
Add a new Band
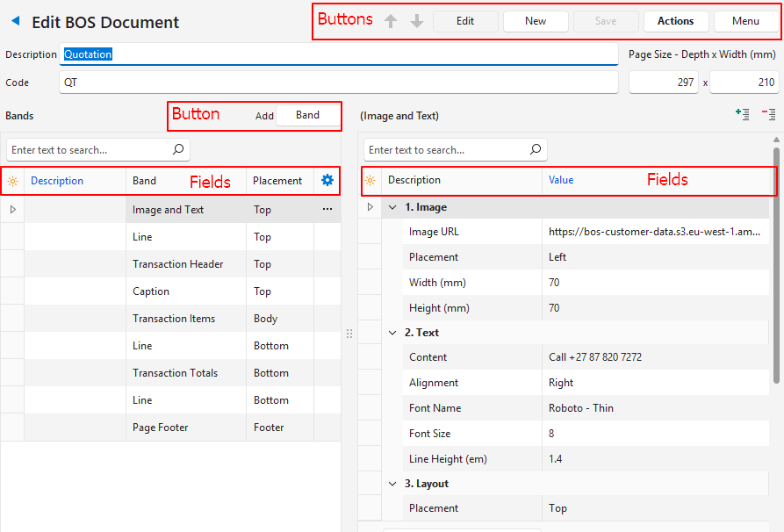pyautogui.click(x=307, y=116)
